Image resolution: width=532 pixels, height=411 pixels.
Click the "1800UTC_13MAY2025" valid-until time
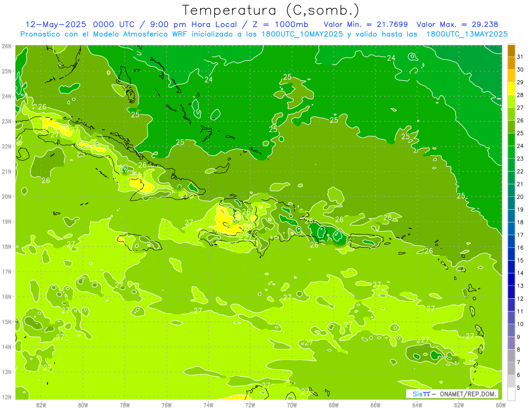pyautogui.click(x=467, y=34)
